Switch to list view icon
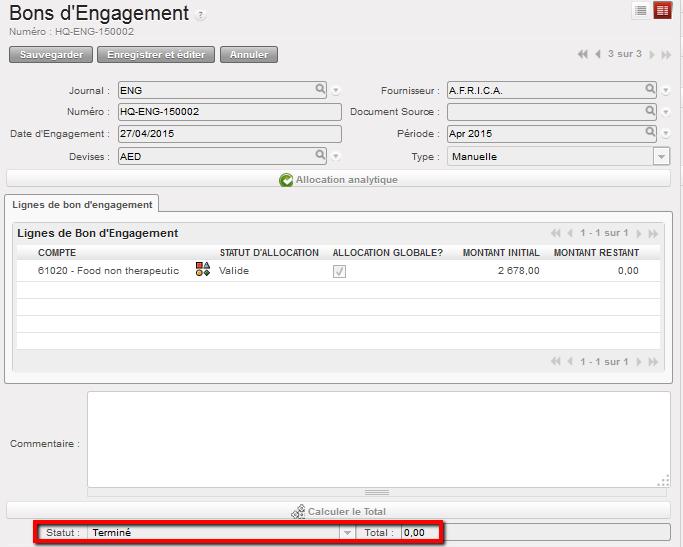Viewport: 683px width, 547px height. point(640,10)
